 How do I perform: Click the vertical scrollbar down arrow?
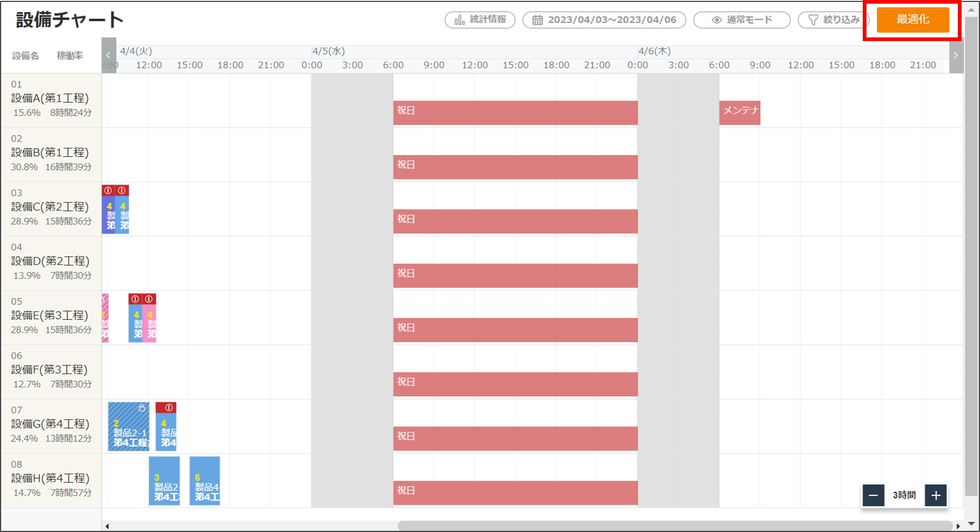point(971,524)
